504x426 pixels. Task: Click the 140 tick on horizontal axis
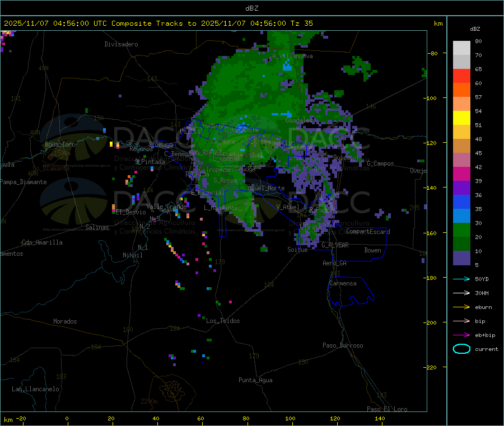tap(380, 418)
